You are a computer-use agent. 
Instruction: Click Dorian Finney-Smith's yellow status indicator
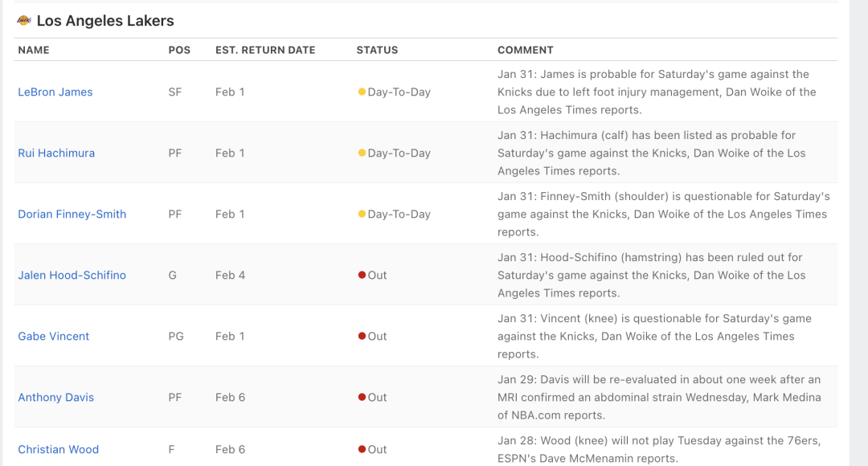pyautogui.click(x=362, y=214)
